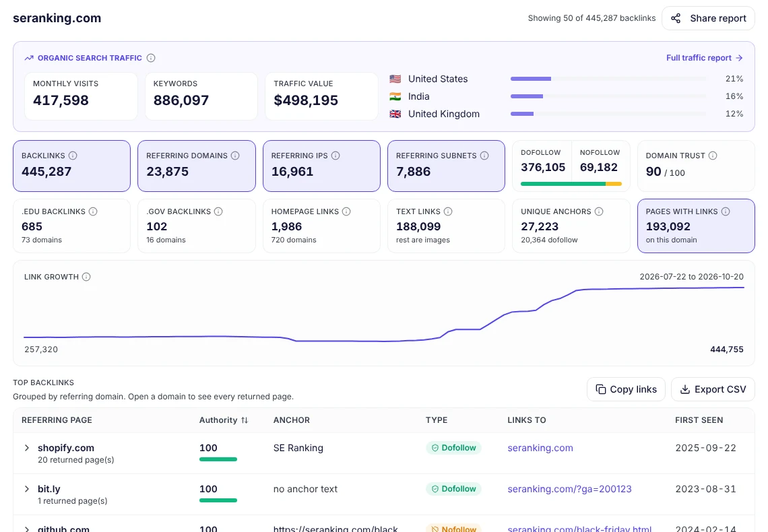Click the Domain Trust 90 card
Viewport: 768px width, 532px height.
pyautogui.click(x=696, y=166)
